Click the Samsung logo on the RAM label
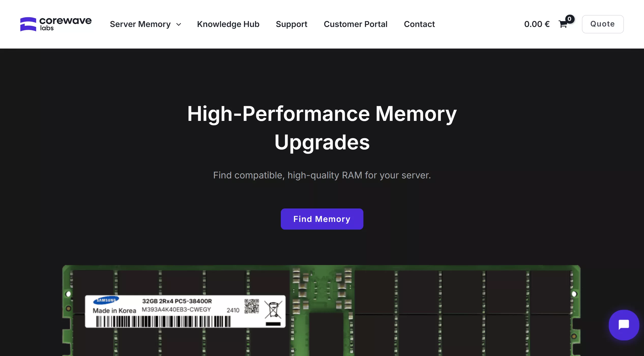The image size is (644, 356). (106, 300)
